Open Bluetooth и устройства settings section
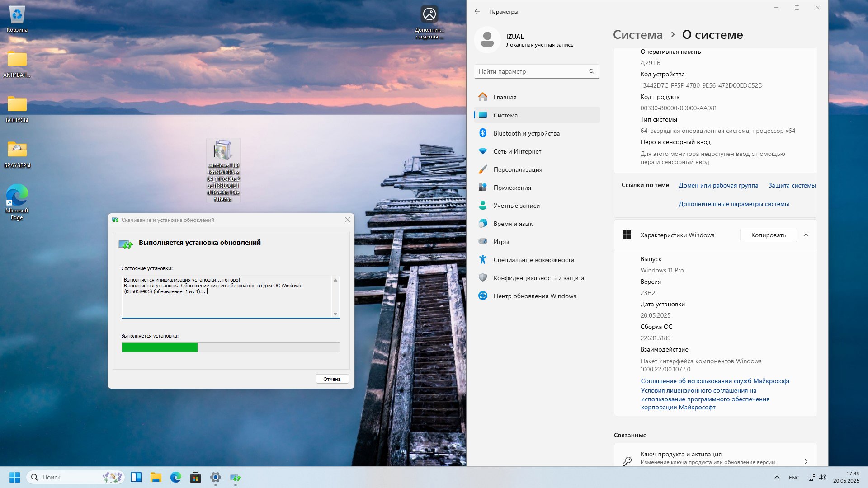This screenshot has height=488, width=868. tap(526, 133)
